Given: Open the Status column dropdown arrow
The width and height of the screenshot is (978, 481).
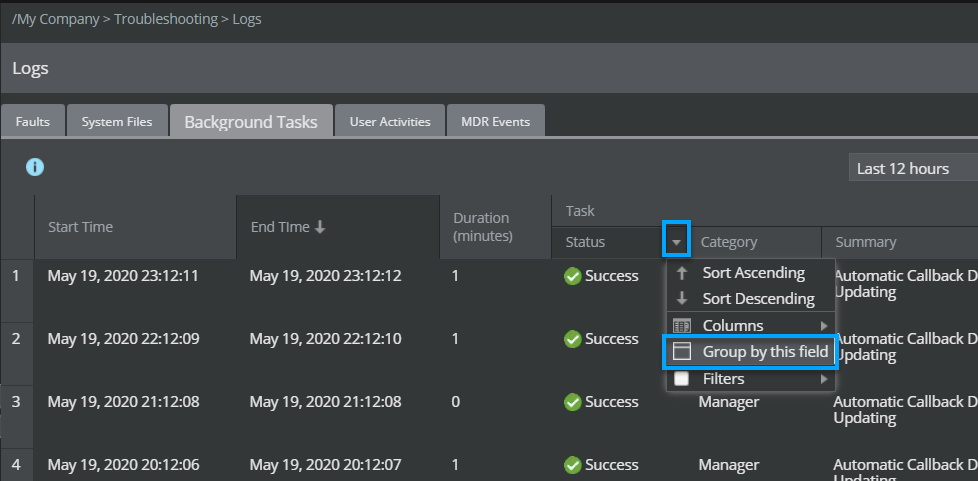Looking at the screenshot, I should click(x=676, y=243).
